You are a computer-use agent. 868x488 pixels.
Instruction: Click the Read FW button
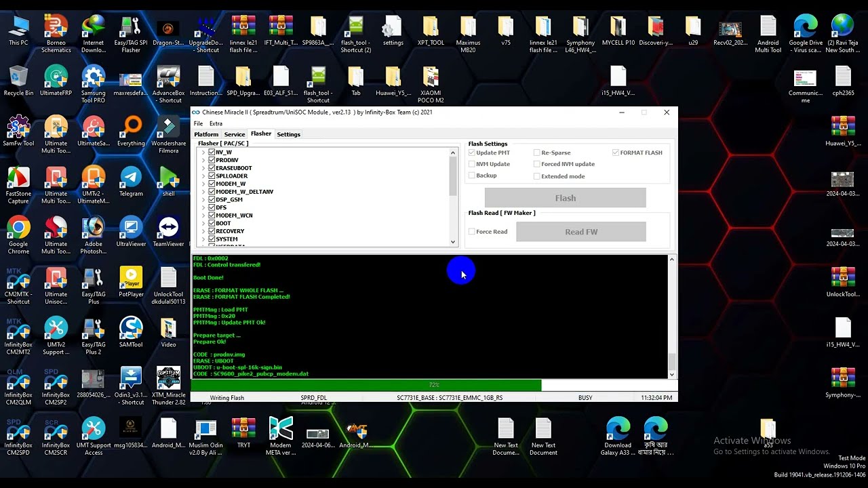pos(581,232)
